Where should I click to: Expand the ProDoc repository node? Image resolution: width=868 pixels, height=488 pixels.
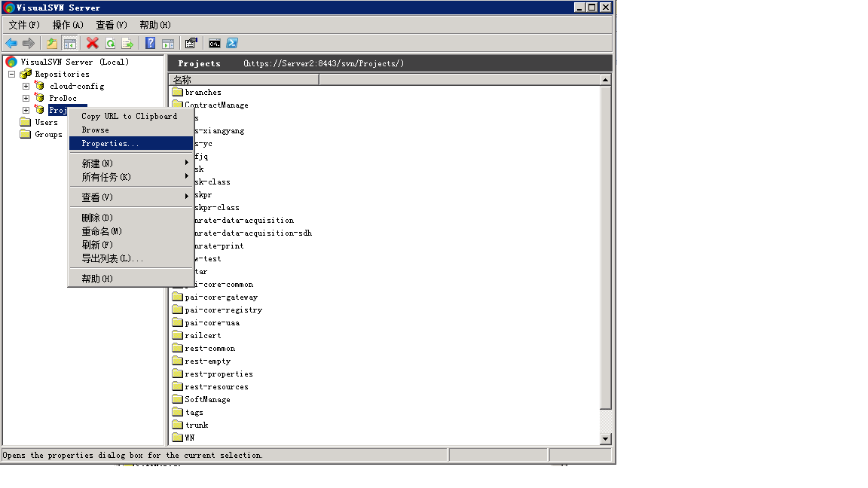[x=26, y=98]
